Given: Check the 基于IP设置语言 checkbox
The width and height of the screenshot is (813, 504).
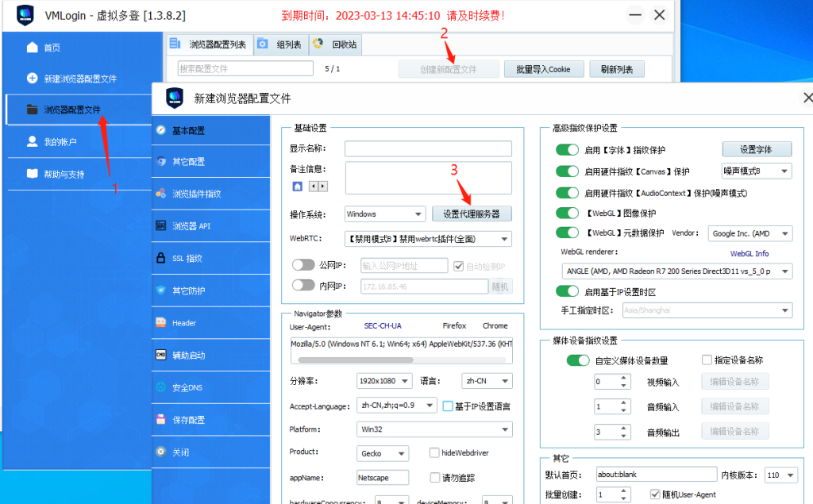Looking at the screenshot, I should 448,406.
